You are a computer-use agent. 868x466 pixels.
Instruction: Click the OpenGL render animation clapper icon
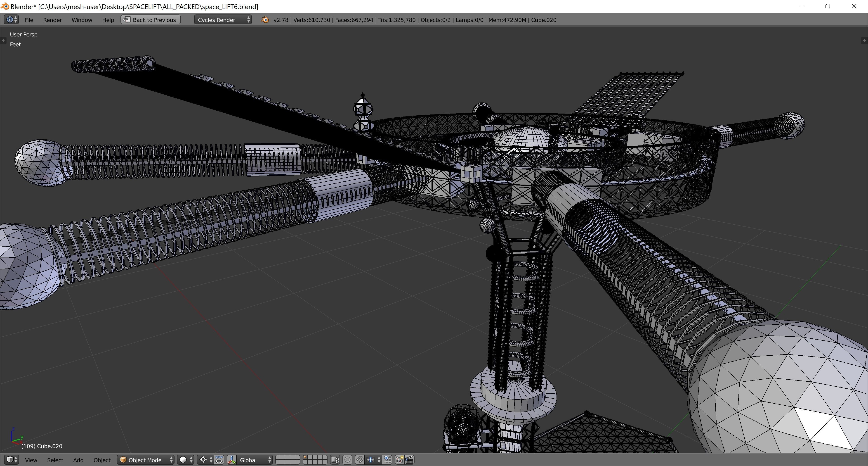409,460
